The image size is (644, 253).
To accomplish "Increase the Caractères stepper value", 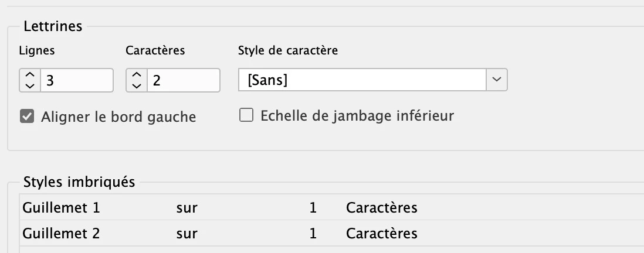I will pyautogui.click(x=136, y=74).
